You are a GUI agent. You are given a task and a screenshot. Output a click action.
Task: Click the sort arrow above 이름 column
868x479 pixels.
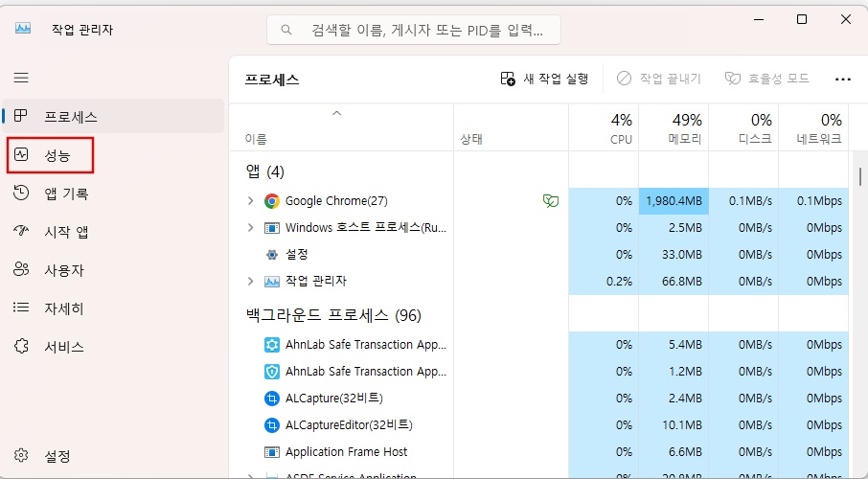click(336, 113)
